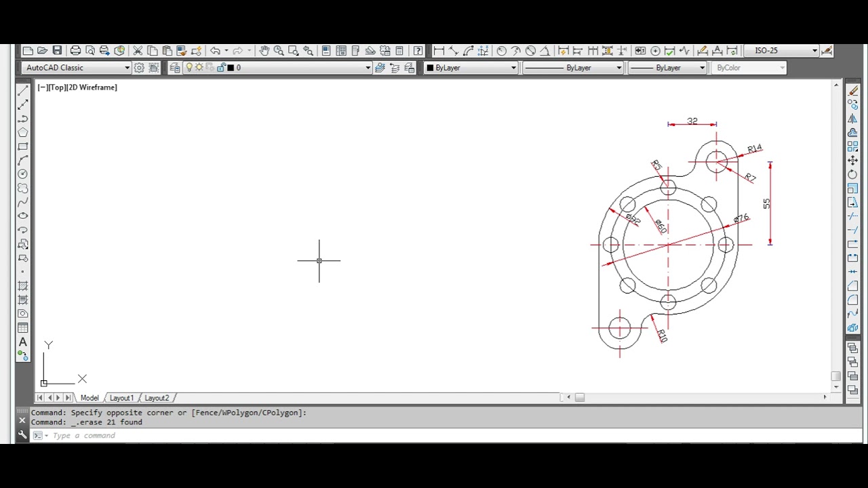Image resolution: width=868 pixels, height=488 pixels.
Task: Undo the last action arrow
Action: click(215, 51)
